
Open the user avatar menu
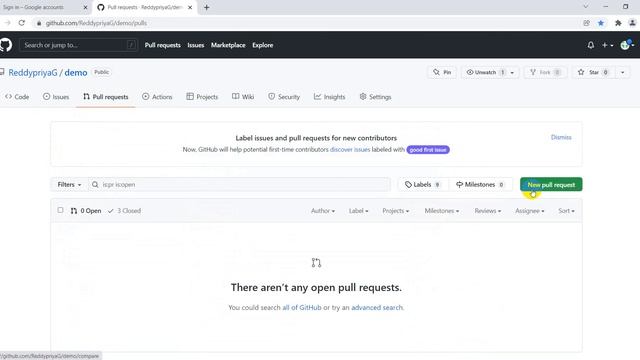click(x=627, y=45)
